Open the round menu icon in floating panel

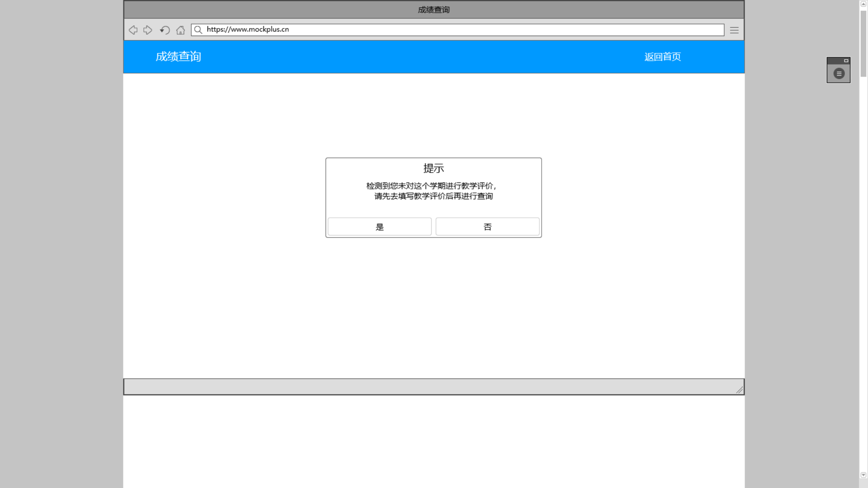coord(839,74)
